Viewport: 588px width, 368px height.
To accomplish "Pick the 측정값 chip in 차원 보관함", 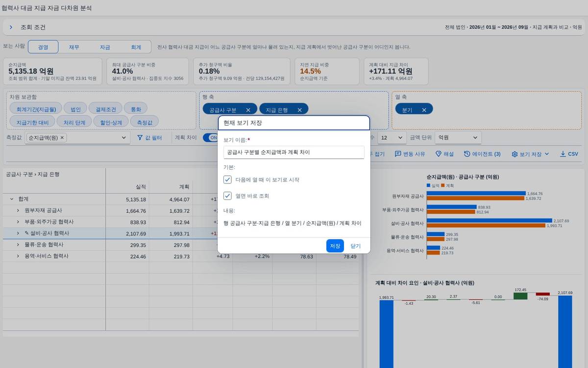I will pyautogui.click(x=144, y=122).
